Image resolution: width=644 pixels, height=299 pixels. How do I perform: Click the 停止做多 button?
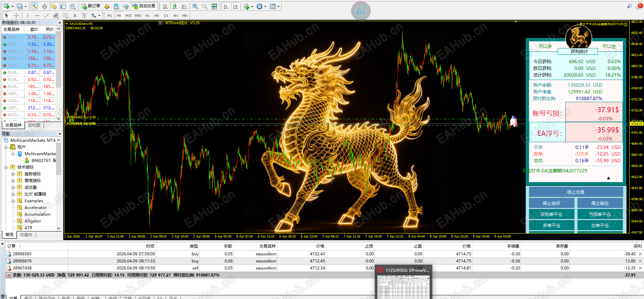[x=552, y=203]
